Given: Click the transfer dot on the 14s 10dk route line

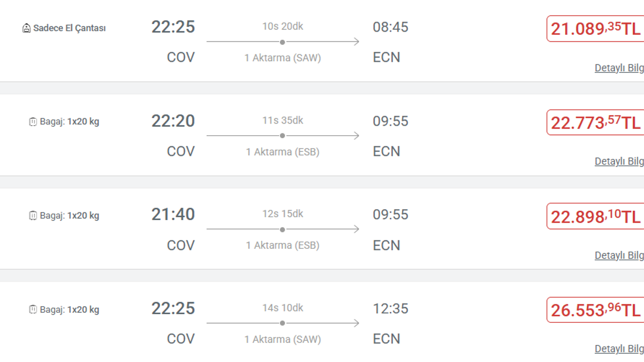Looking at the screenshot, I should click(283, 323).
